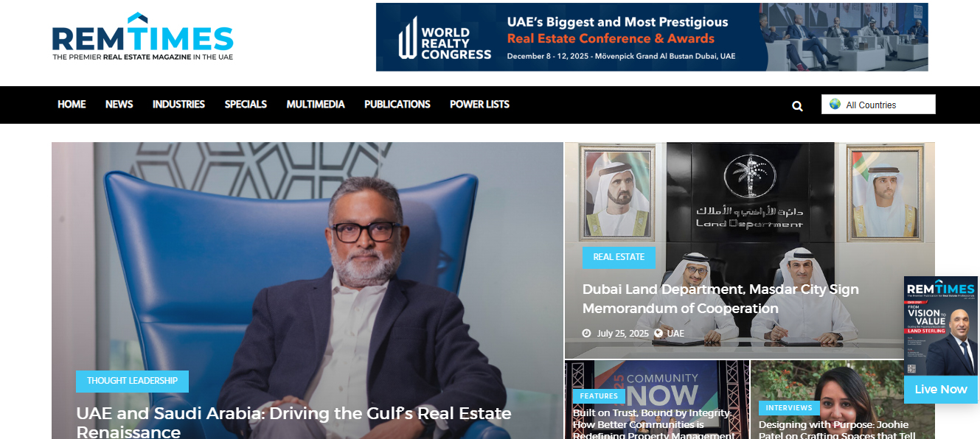Select Power Lists in the navigation

(479, 105)
